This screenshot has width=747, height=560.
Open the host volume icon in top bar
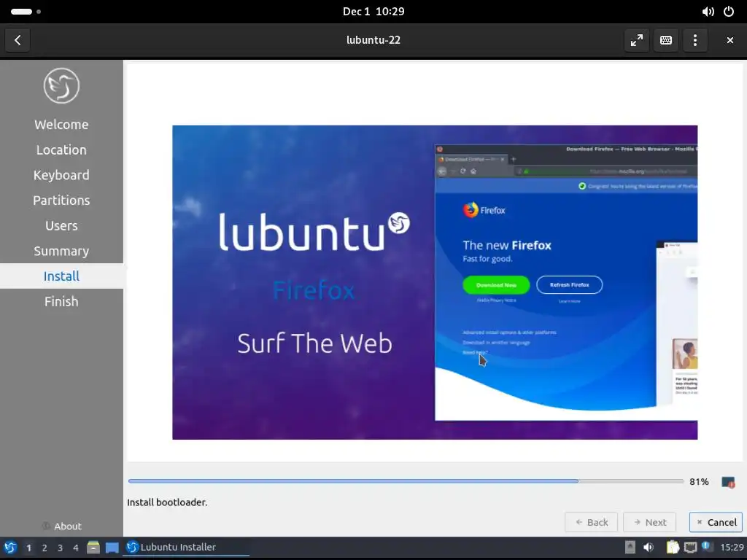point(708,12)
